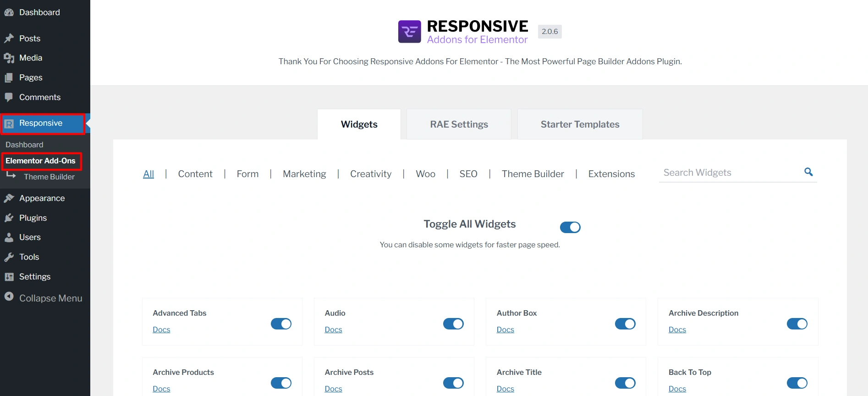The image size is (868, 396).
Task: Disable the Back To Top widget
Action: [797, 383]
